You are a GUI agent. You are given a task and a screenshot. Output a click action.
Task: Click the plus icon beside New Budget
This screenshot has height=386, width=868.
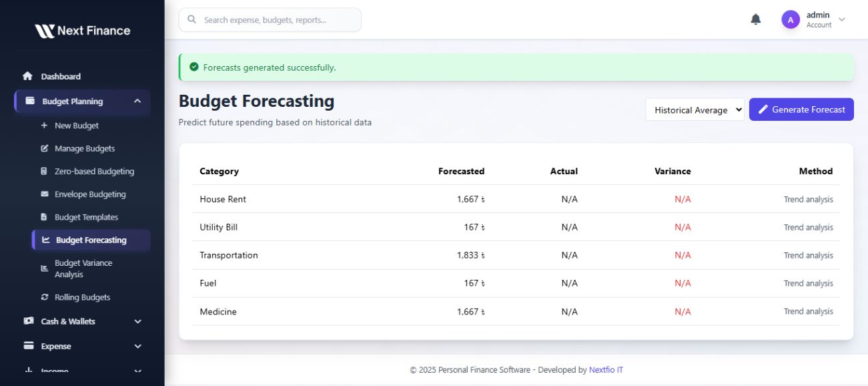click(45, 126)
